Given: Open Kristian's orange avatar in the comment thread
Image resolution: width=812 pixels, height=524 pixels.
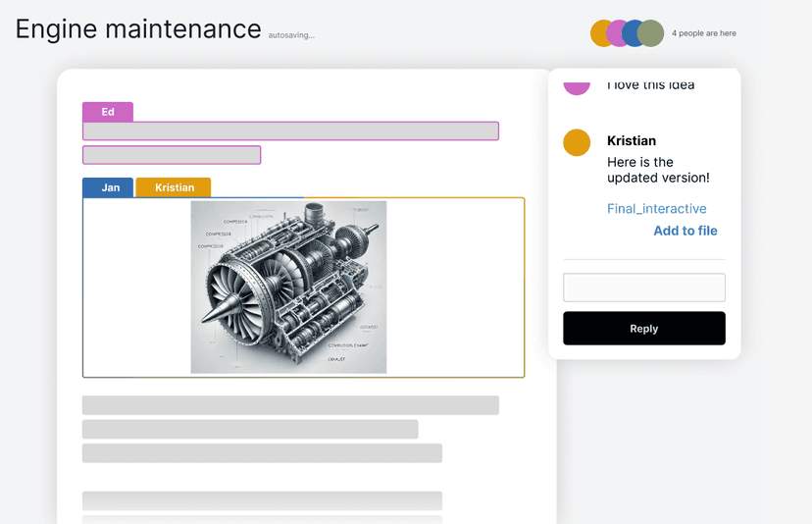Looking at the screenshot, I should [x=577, y=142].
